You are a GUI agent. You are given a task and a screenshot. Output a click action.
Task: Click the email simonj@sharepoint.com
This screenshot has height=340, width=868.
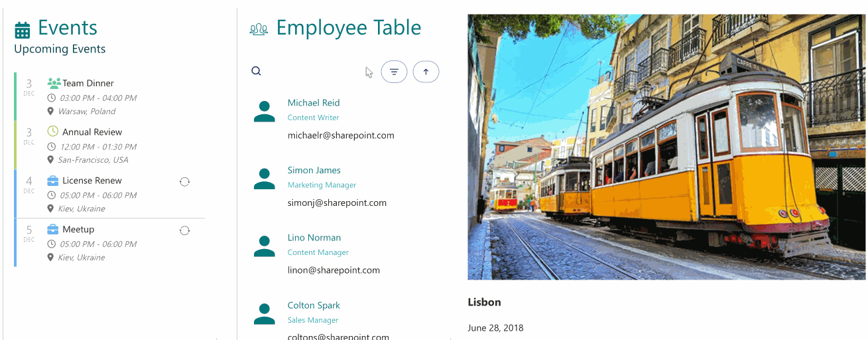click(337, 203)
